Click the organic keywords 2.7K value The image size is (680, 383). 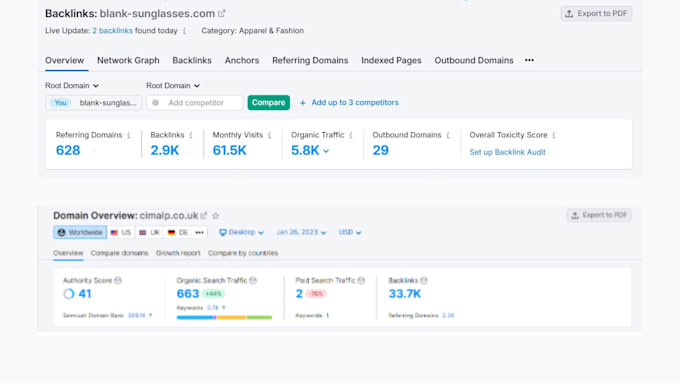click(212, 308)
